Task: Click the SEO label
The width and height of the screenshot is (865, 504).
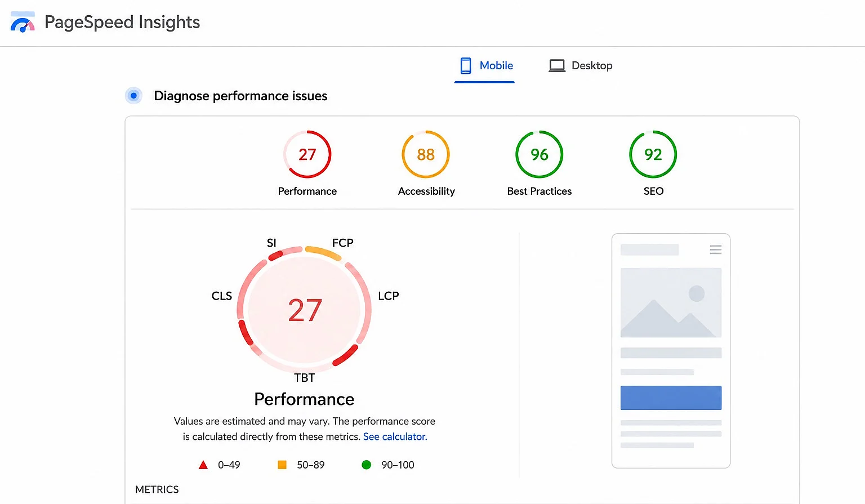Action: 654,191
